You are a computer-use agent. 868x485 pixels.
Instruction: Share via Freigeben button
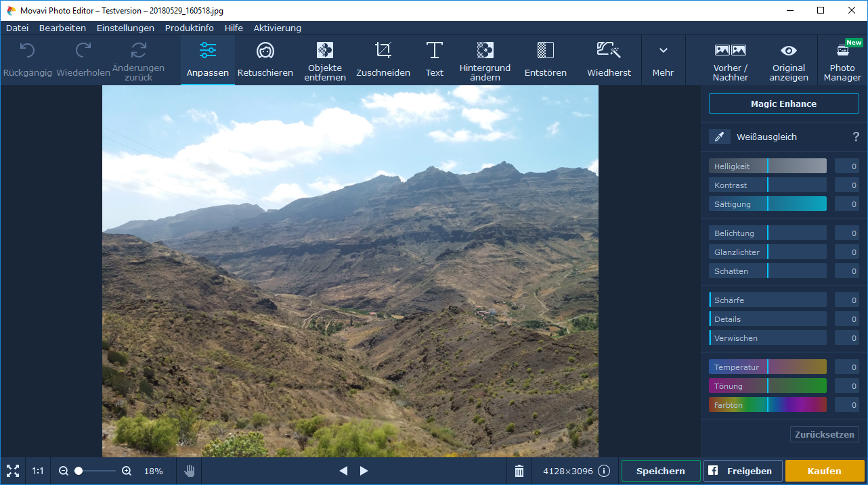point(743,471)
